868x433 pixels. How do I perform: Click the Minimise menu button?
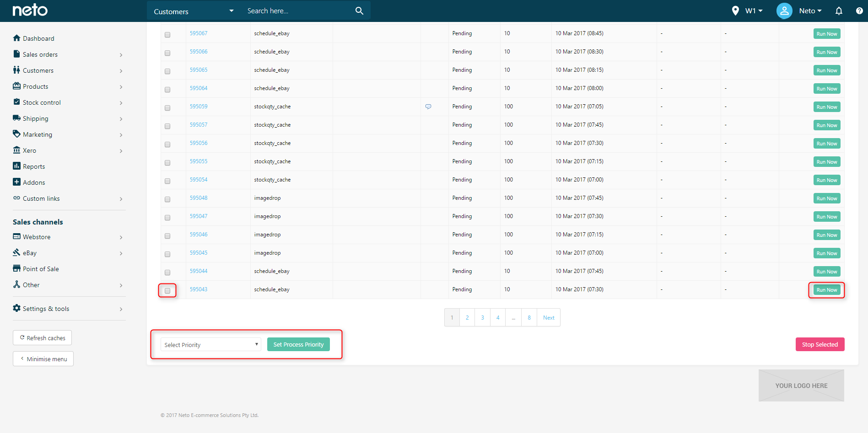coord(43,359)
